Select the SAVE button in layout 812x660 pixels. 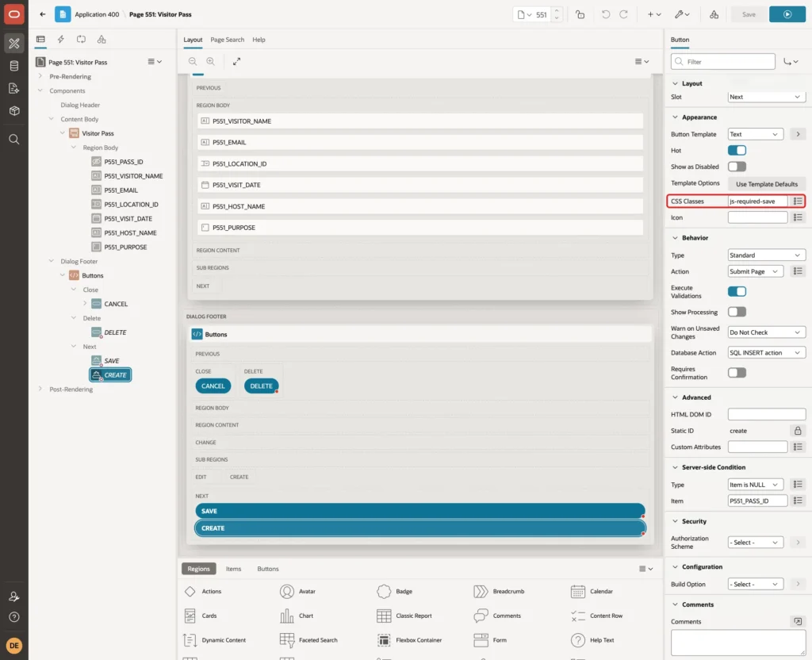[x=420, y=511]
